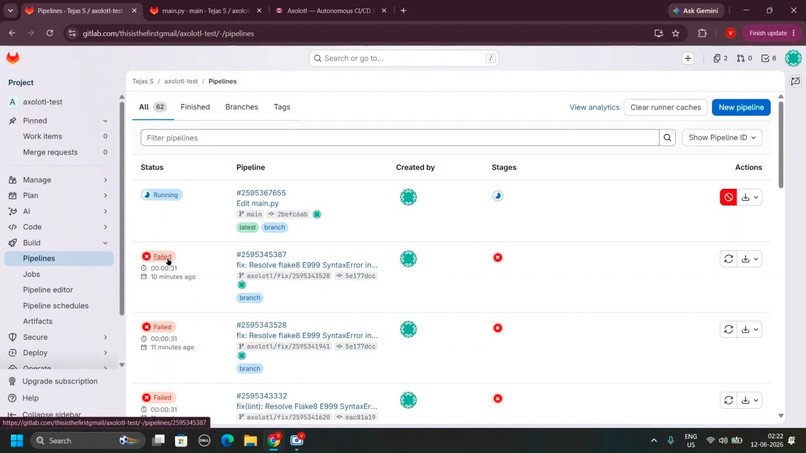The width and height of the screenshot is (806, 453).
Task: Expand the Plan sidebar section
Action: pyautogui.click(x=59, y=195)
